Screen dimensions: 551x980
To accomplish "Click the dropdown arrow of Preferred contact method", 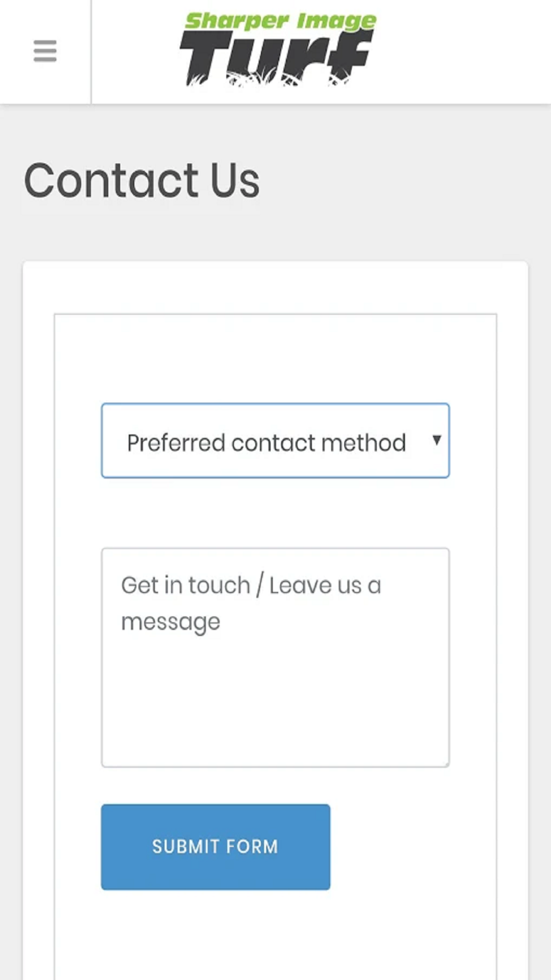I will 437,440.
